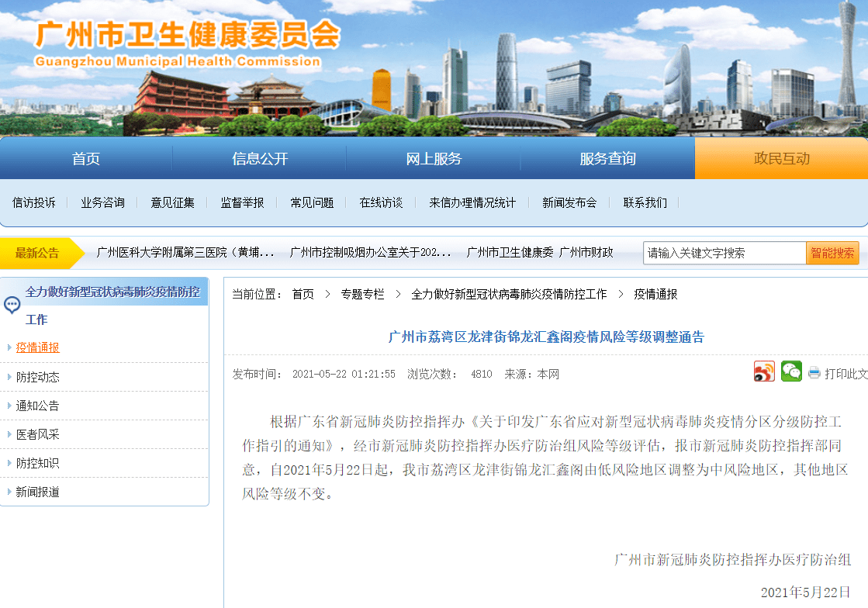Switch to 网上服务 tab
The height and width of the screenshot is (608, 868).
coord(434,159)
